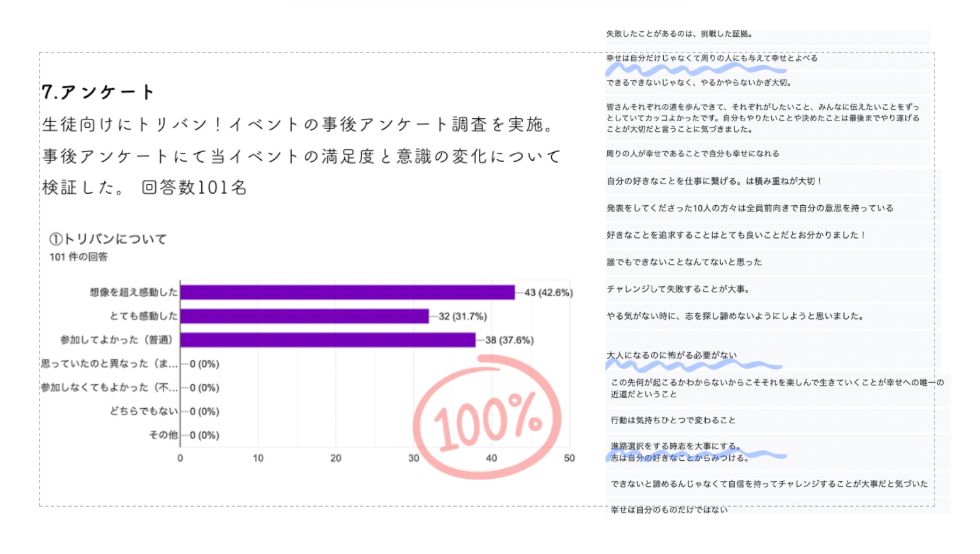Select the response 誰でもできないことなんてないと思った
The width and height of the screenshot is (980, 554).
coord(684,262)
